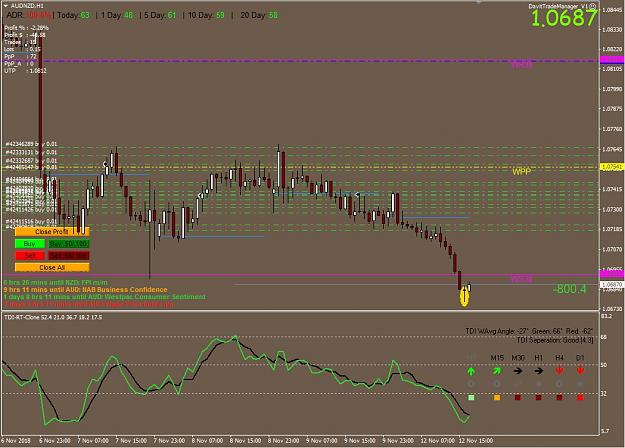Screen dimensions: 625x448
Task: Click the '12 Nov 15:00' time axis label
Action: click(476, 441)
